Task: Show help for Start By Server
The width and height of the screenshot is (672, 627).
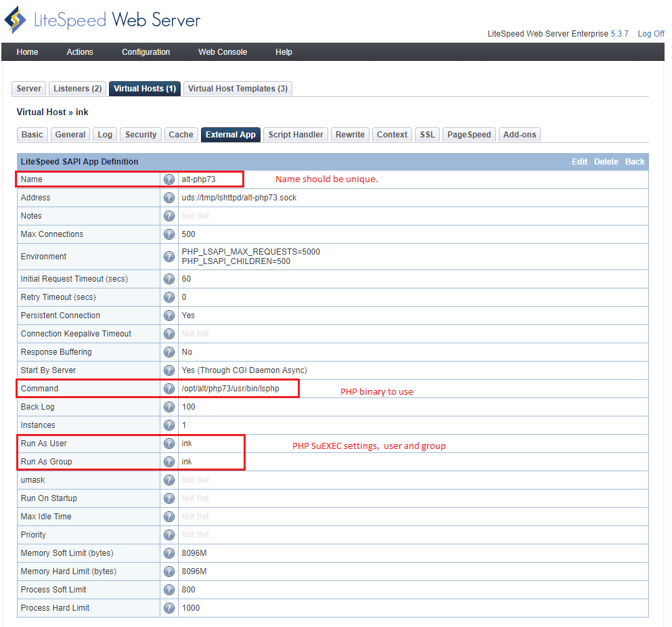Action: (x=169, y=370)
